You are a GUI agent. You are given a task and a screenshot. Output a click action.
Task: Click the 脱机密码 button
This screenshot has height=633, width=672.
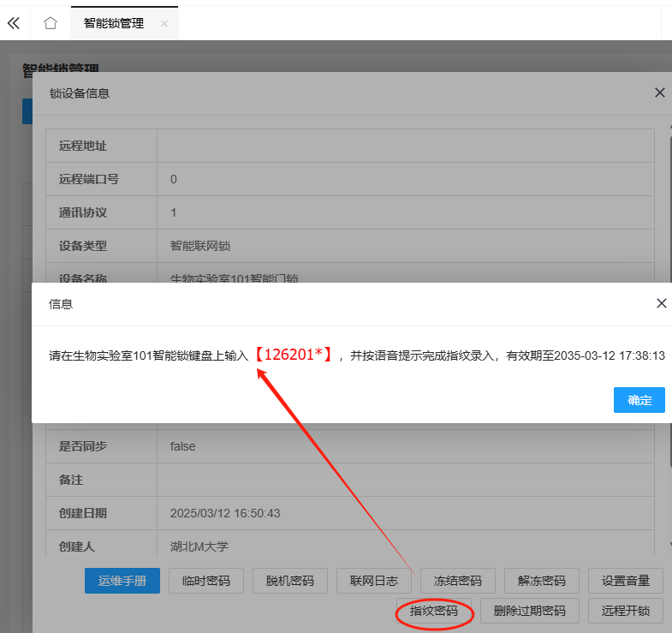[290, 581]
